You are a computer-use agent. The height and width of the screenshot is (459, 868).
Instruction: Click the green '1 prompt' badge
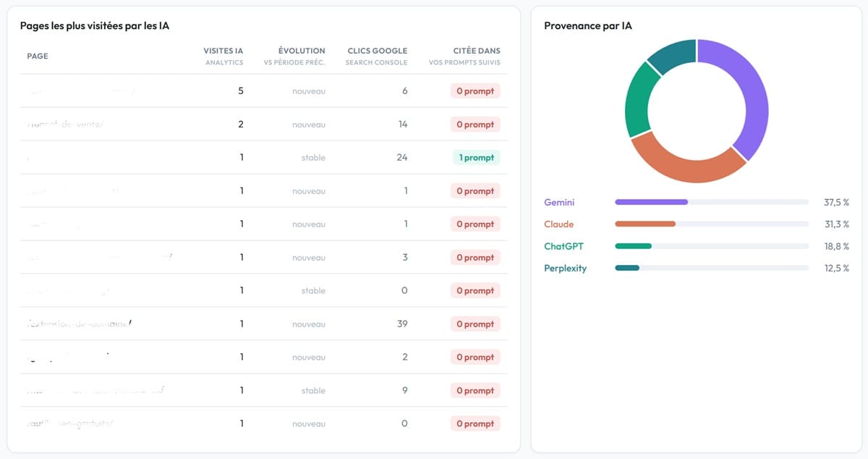(475, 158)
